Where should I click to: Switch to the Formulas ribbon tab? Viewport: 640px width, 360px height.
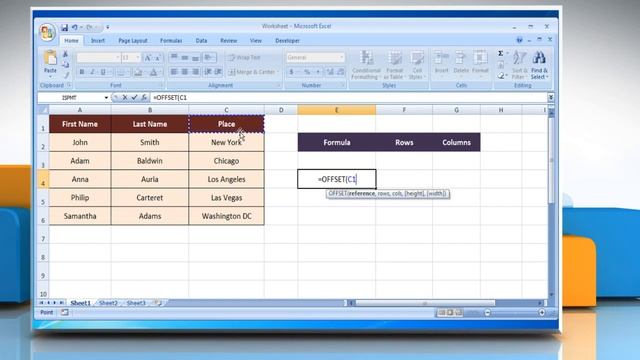(171, 41)
